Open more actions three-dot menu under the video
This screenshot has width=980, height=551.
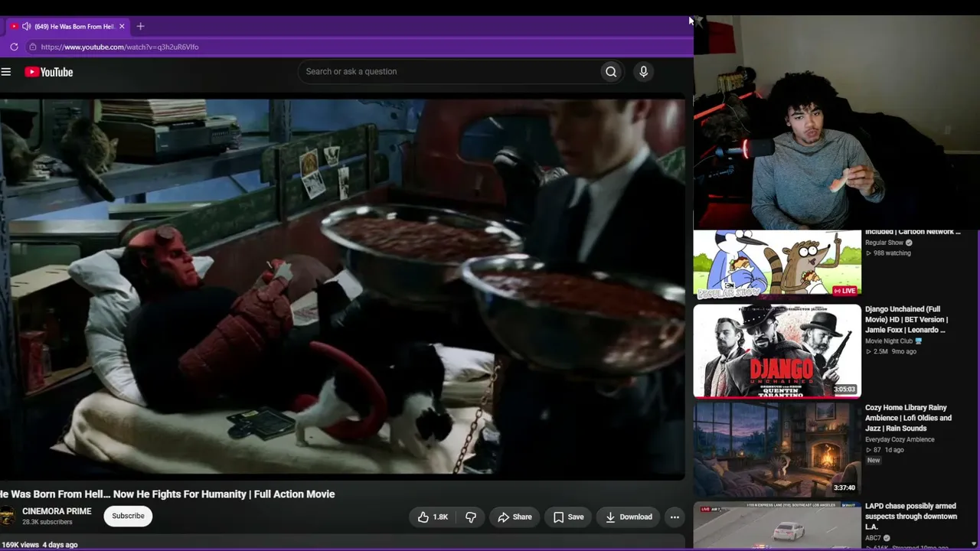click(675, 517)
